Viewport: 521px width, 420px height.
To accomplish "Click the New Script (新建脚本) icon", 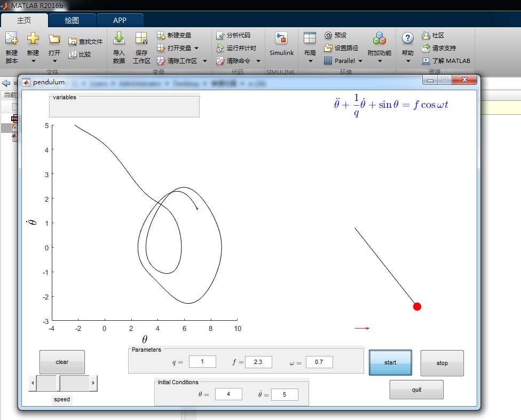I will pos(12,38).
